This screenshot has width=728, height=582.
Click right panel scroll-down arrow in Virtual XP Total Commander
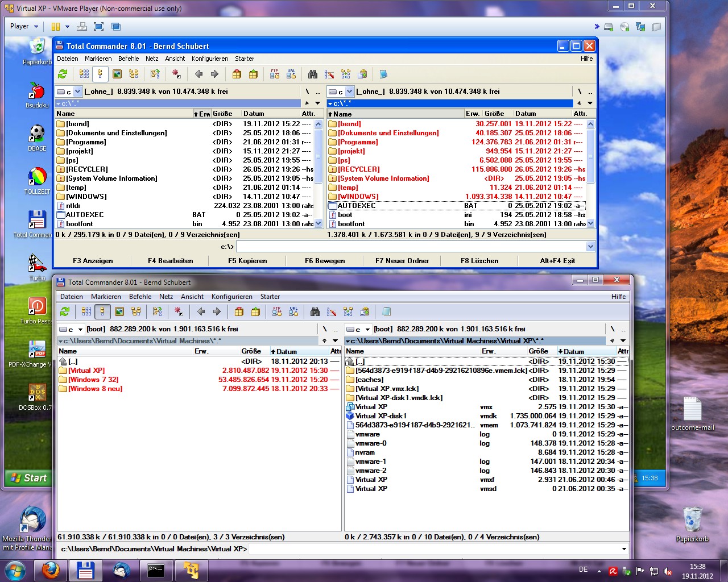[590, 223]
